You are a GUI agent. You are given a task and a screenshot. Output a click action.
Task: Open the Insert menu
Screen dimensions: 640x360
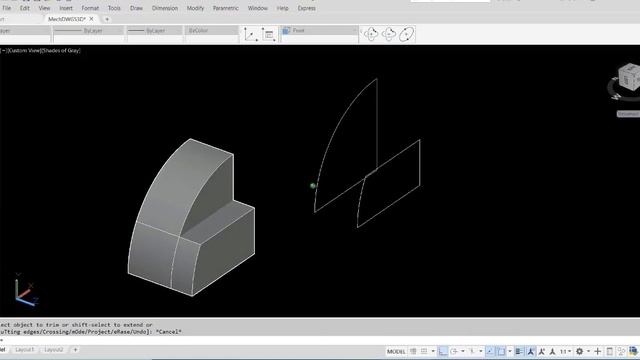click(66, 8)
